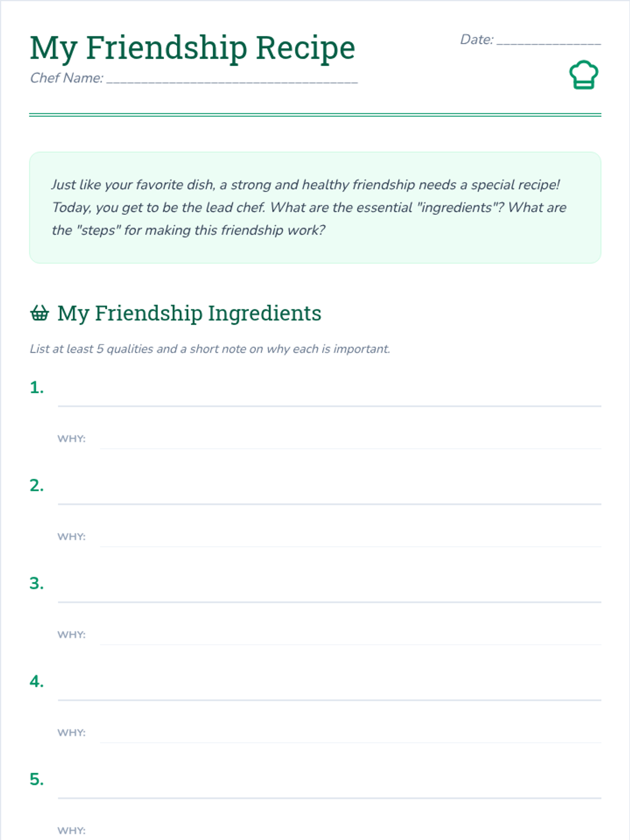This screenshot has height=840, width=630.
Task: Click the number 5 list marker
Action: 37,779
